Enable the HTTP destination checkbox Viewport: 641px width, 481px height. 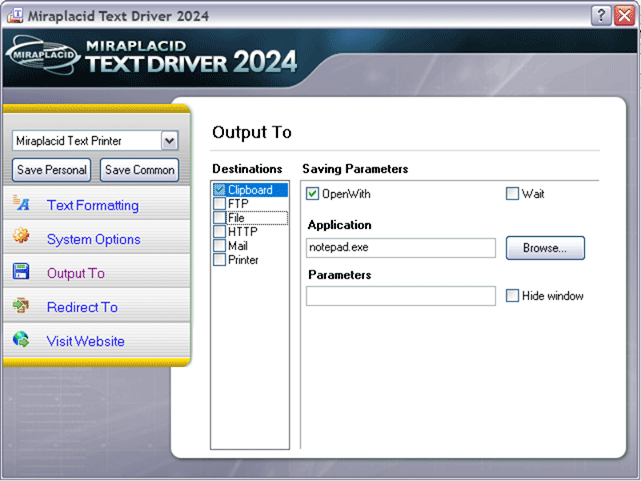pos(220,231)
